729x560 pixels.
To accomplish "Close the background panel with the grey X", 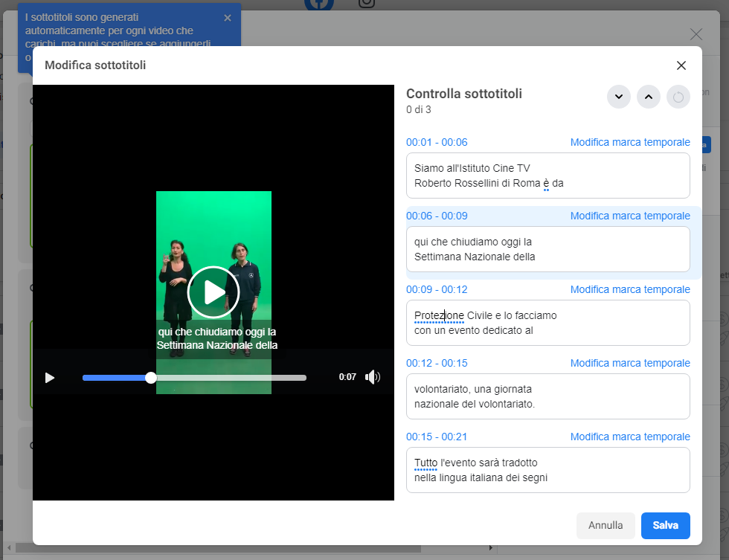I will tap(696, 34).
